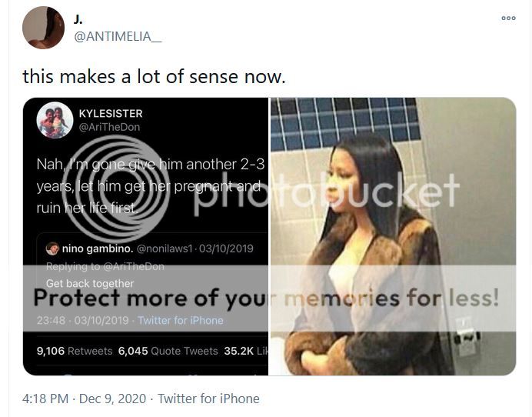
Task: Open the left screenshot image of KYLESISTER tweet
Action: click(x=145, y=236)
